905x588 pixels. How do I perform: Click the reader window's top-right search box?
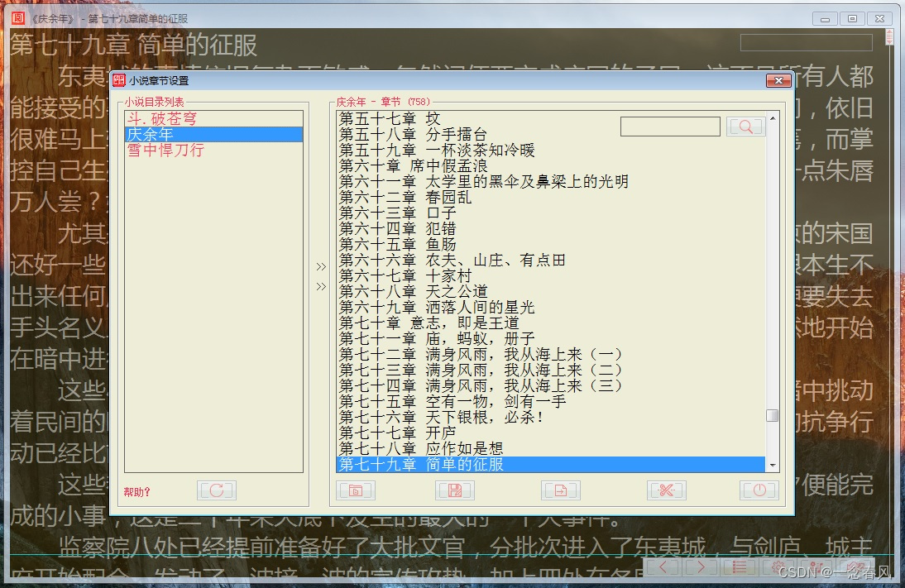coord(807,42)
